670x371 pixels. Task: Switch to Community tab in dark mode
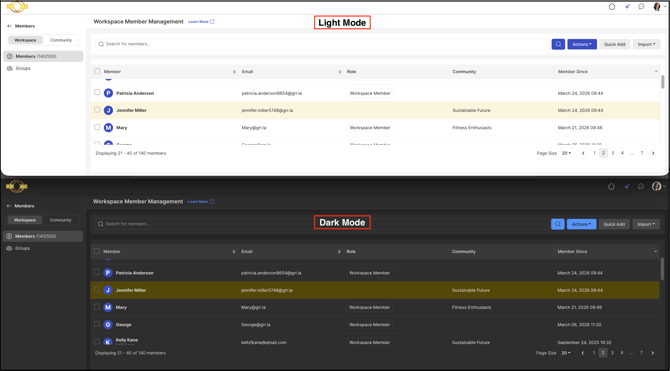point(61,220)
